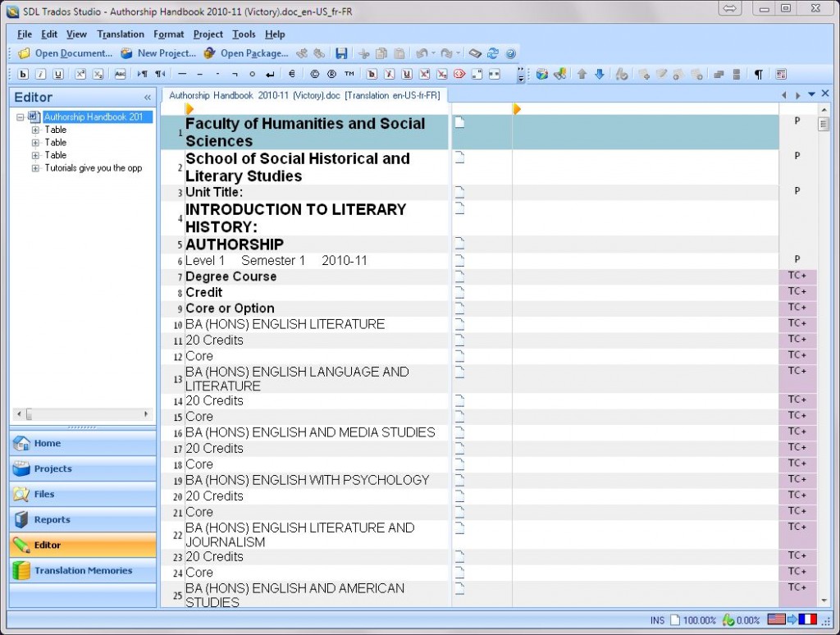Open the Format menu
This screenshot has height=635, width=840.
(x=169, y=34)
